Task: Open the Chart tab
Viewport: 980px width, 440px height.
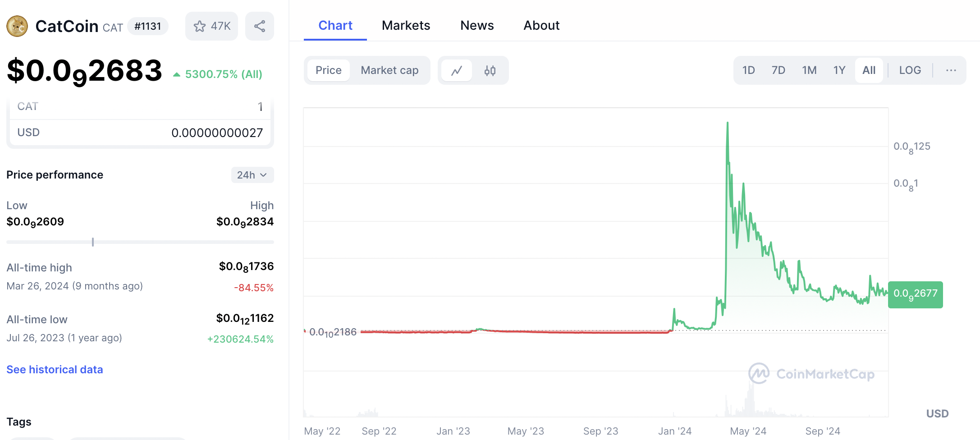Action: click(x=335, y=25)
